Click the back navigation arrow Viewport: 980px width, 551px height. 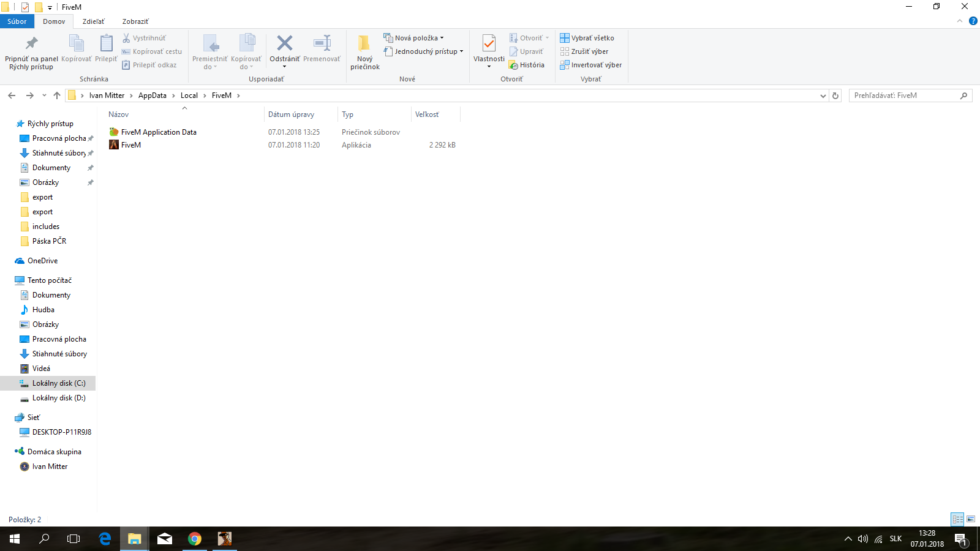click(12, 96)
